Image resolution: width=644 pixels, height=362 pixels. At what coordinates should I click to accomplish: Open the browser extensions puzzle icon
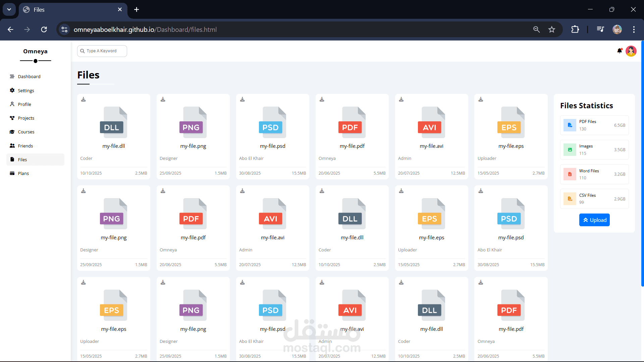[x=575, y=29]
